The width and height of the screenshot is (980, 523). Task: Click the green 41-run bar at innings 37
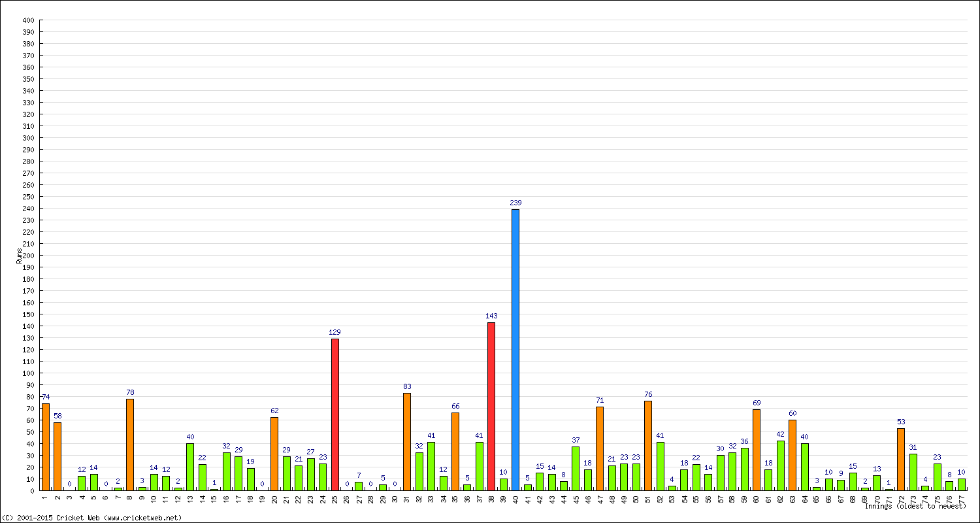click(480, 466)
